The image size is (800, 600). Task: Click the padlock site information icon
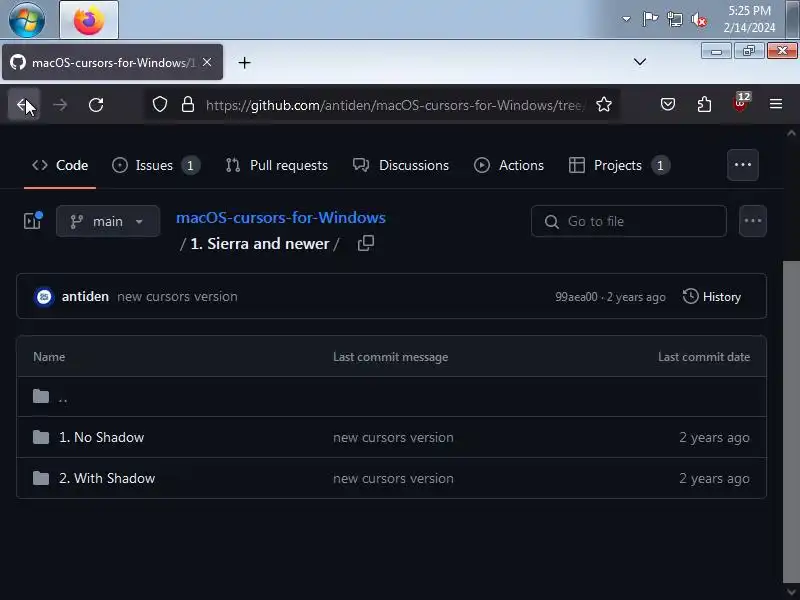pos(188,105)
